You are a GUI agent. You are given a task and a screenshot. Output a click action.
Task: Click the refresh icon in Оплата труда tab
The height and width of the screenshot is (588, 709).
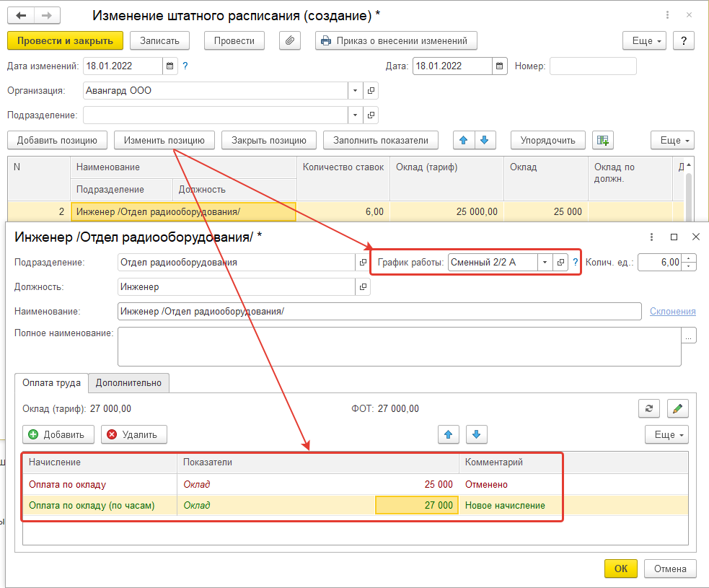pyautogui.click(x=649, y=409)
